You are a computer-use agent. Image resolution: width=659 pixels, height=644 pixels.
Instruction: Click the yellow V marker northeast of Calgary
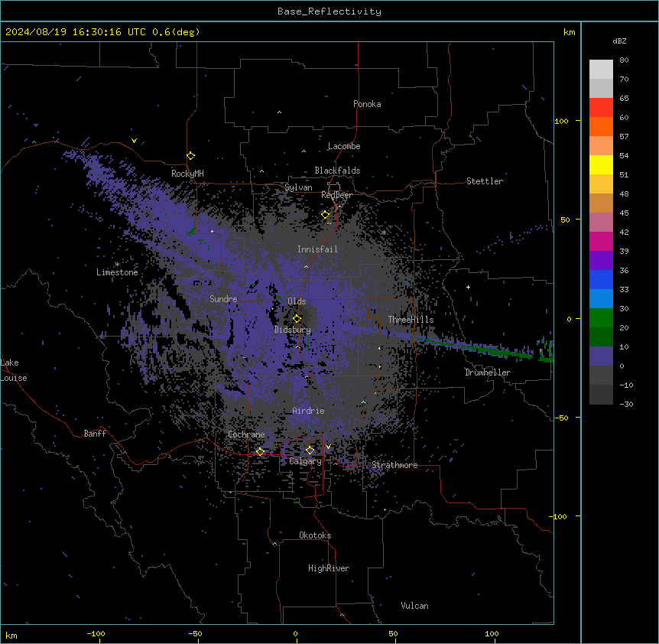pyautogui.click(x=328, y=447)
